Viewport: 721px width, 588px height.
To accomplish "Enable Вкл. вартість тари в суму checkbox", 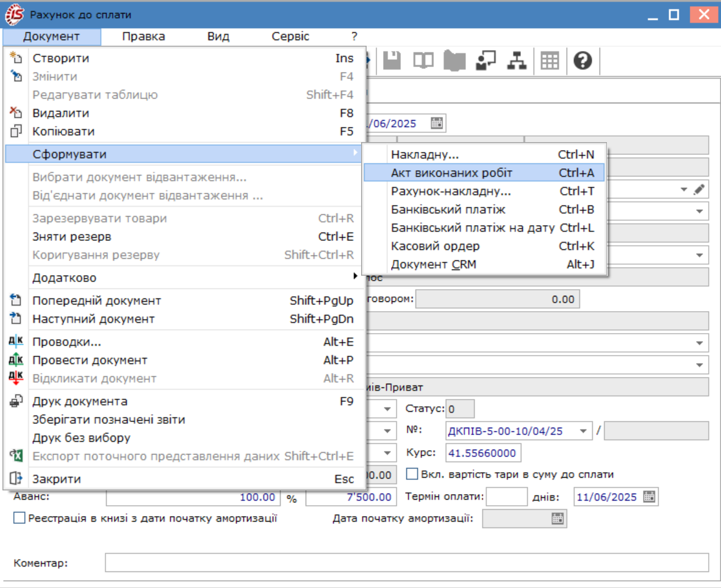I will click(x=412, y=474).
